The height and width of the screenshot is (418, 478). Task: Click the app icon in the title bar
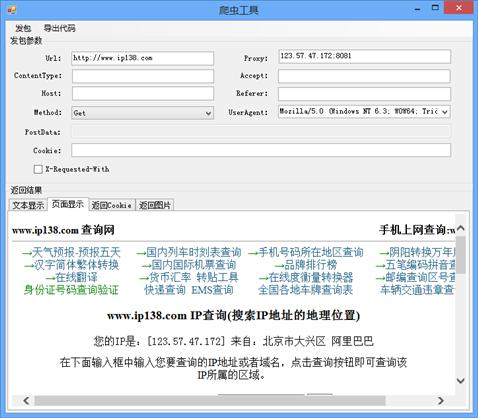point(12,10)
